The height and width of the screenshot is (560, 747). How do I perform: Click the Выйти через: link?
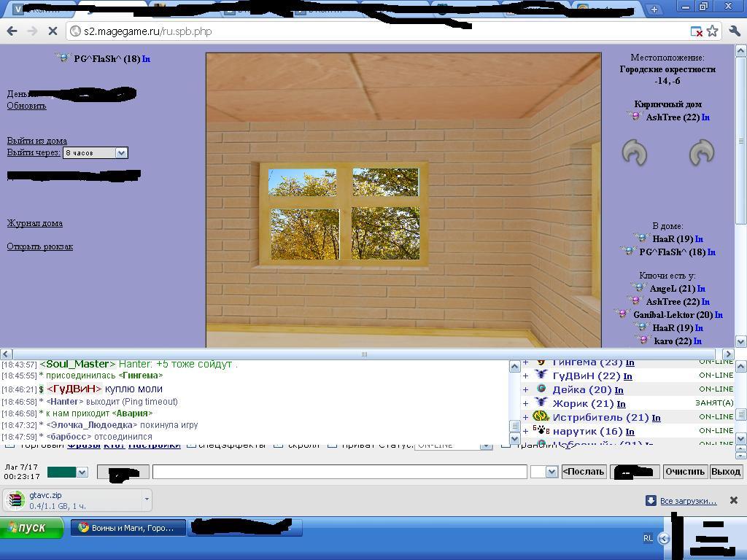[34, 152]
